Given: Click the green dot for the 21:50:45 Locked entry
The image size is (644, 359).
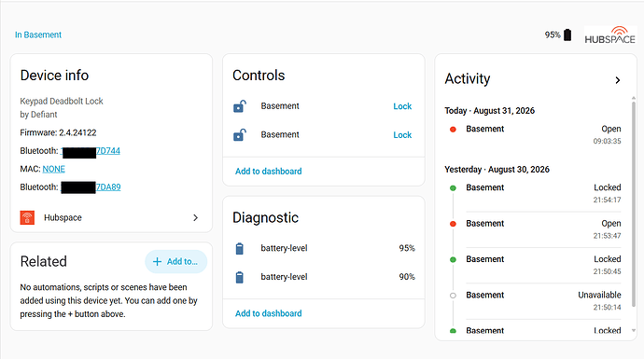Looking at the screenshot, I should [453, 260].
